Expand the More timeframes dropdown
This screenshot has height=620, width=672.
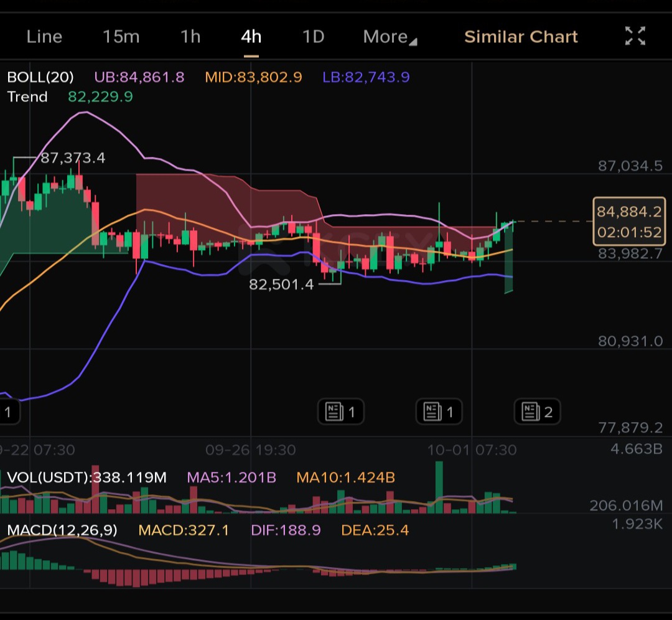tap(390, 37)
